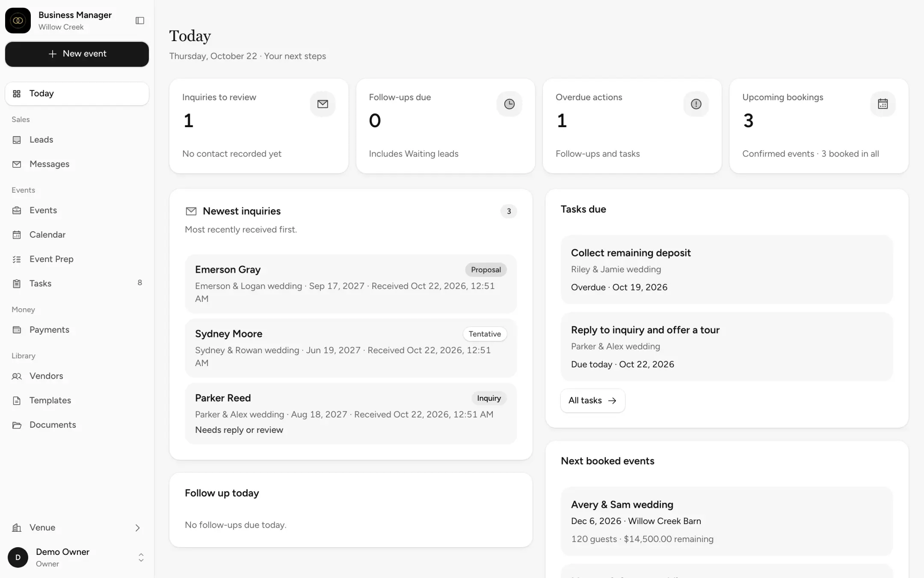Open Reply to inquiry and offer a tour task
This screenshot has width=924, height=578.
(x=727, y=347)
